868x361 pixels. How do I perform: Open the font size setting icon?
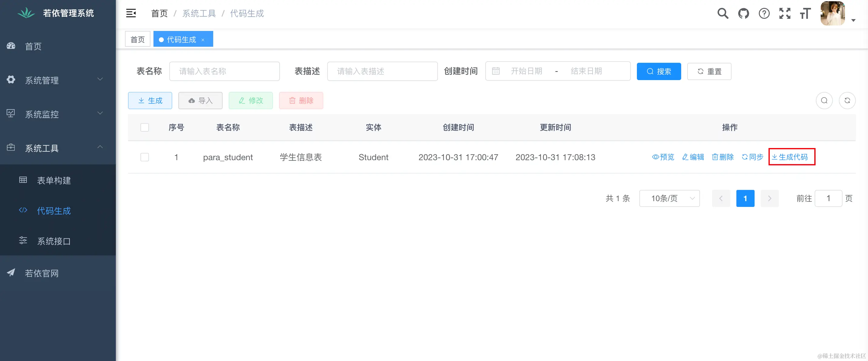(x=805, y=13)
